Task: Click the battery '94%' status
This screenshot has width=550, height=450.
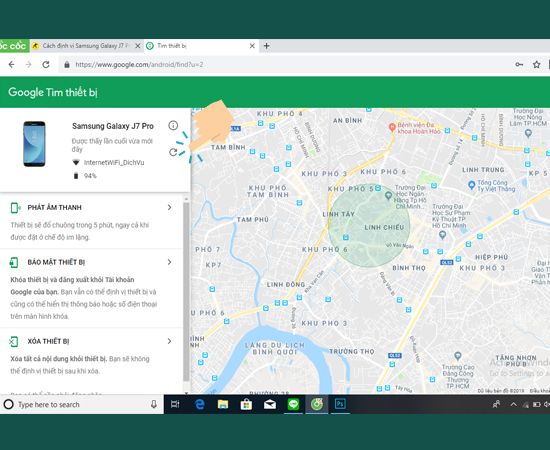Action: (x=90, y=176)
